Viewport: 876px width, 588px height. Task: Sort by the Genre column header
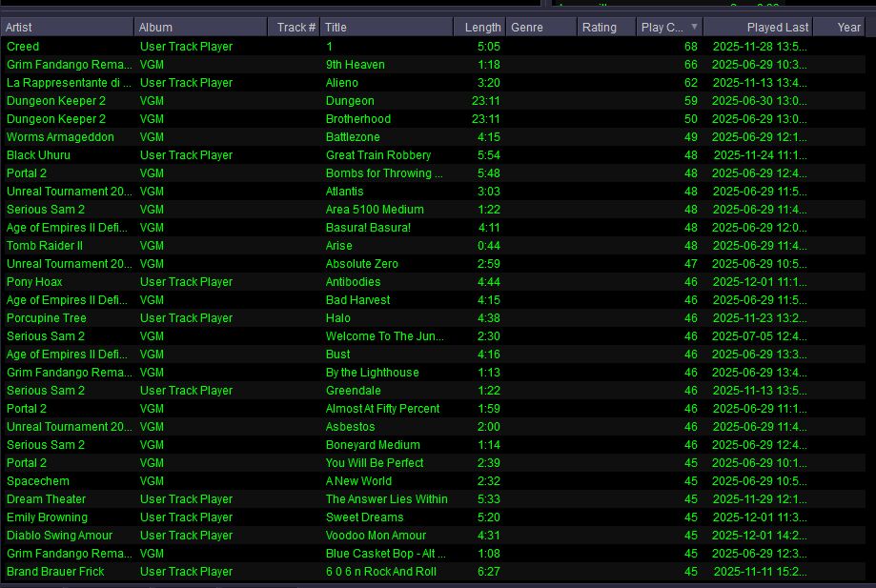coord(540,28)
